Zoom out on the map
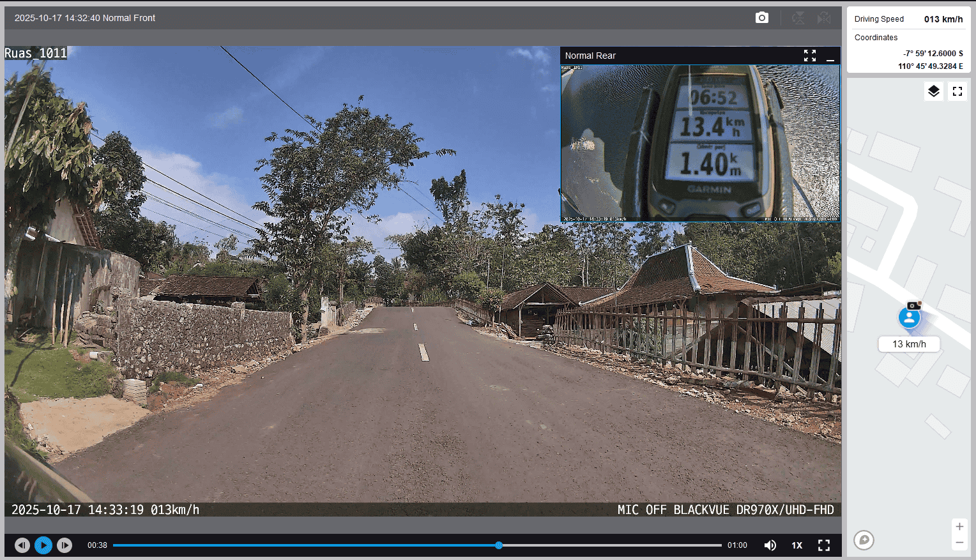 (x=959, y=543)
